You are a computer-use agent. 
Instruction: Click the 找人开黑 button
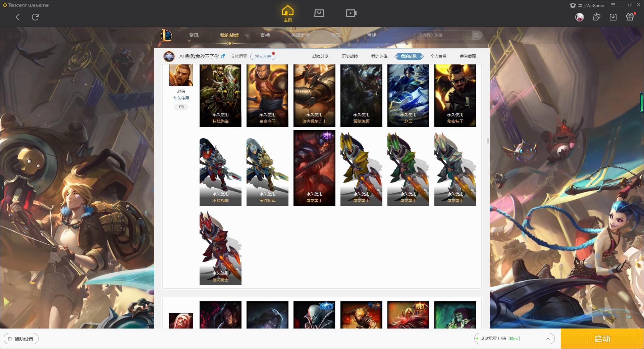tap(263, 56)
